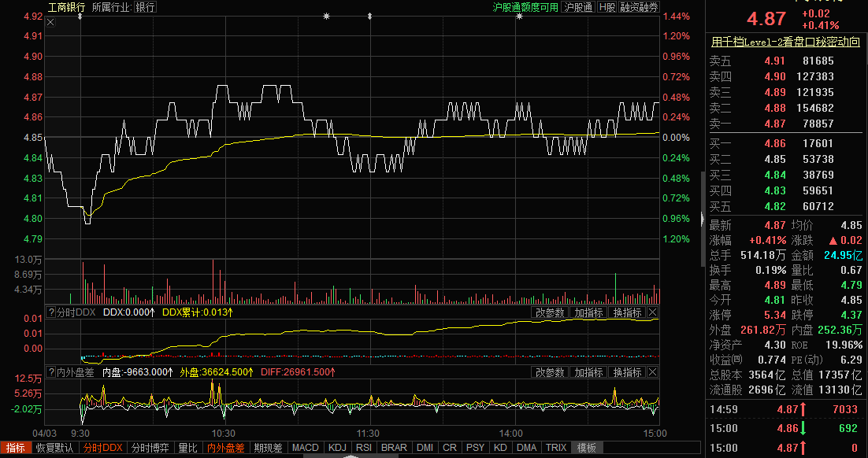Click the 恢复默认 tab
Image resolution: width=868 pixels, height=458 pixels.
coord(55,448)
